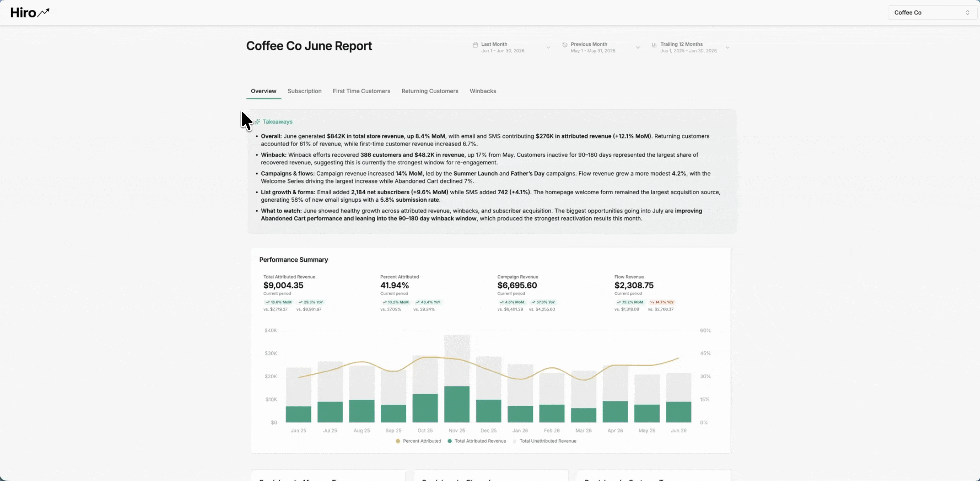Click the Mar 26 axis label
Screen dimensions: 980x481
[584, 431]
